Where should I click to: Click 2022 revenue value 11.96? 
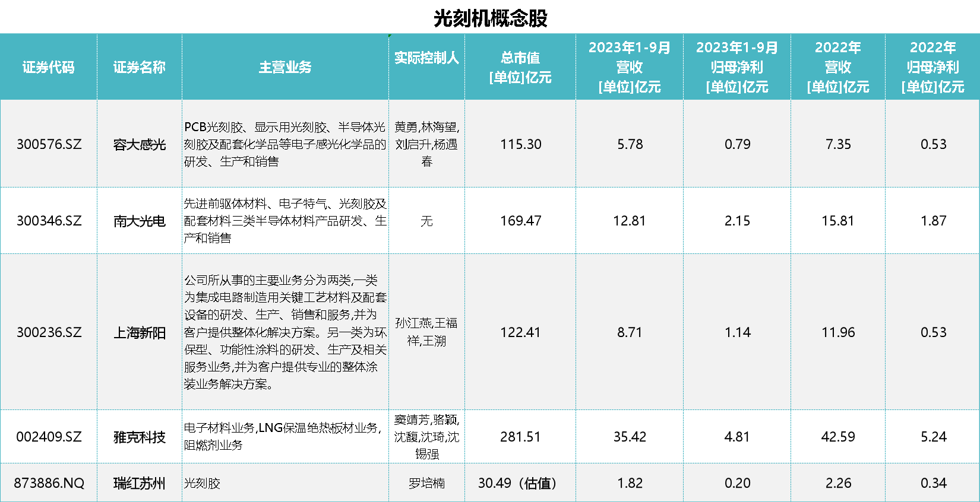(x=838, y=332)
